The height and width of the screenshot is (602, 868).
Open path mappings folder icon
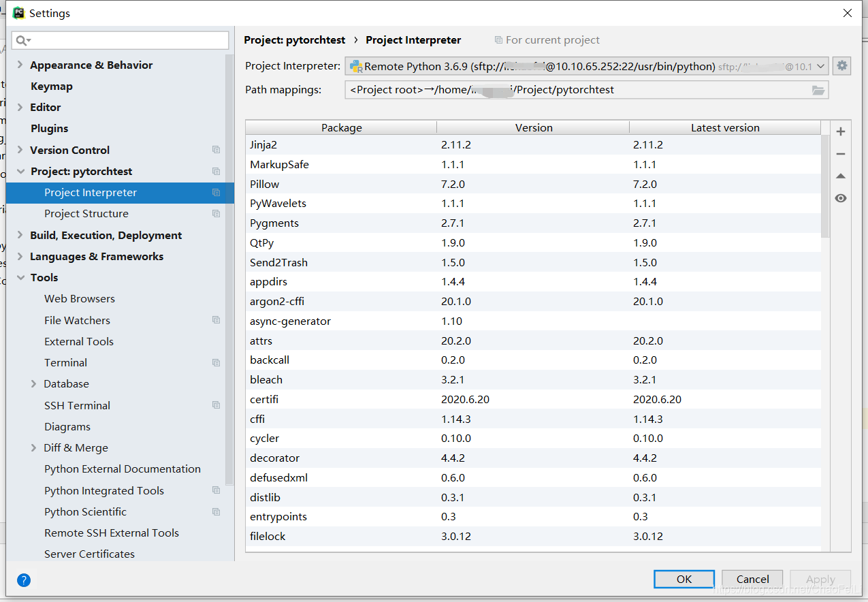[820, 89]
